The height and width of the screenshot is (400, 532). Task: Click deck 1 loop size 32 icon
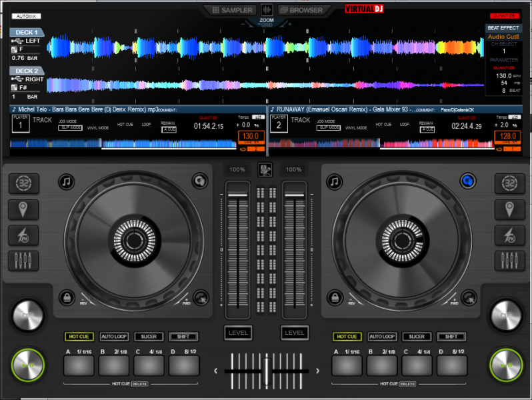click(x=24, y=183)
